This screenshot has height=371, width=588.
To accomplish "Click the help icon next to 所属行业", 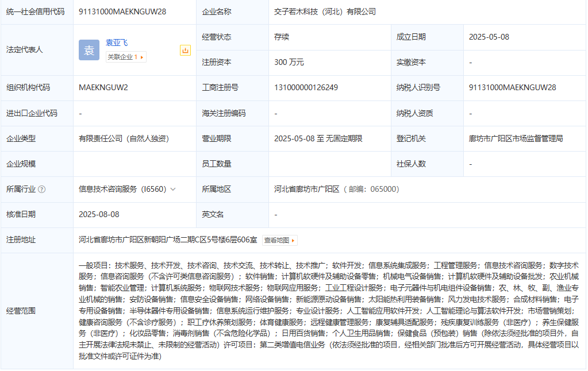I will tap(42, 189).
